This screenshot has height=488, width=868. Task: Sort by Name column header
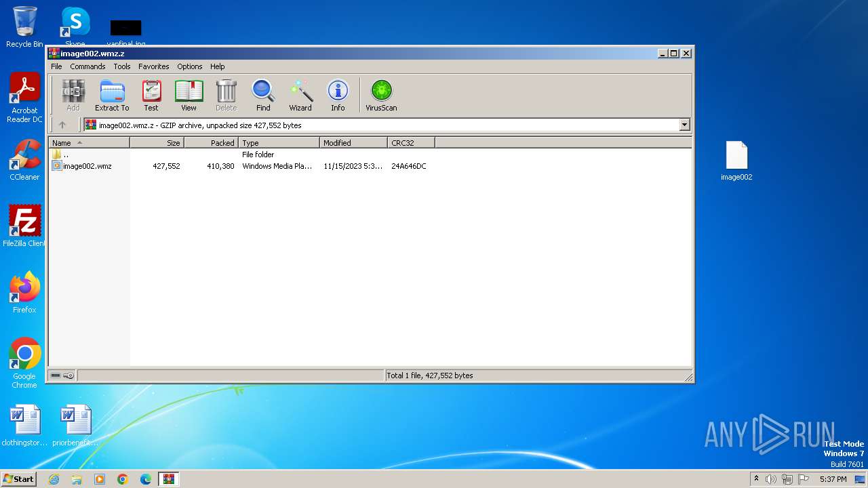click(89, 142)
